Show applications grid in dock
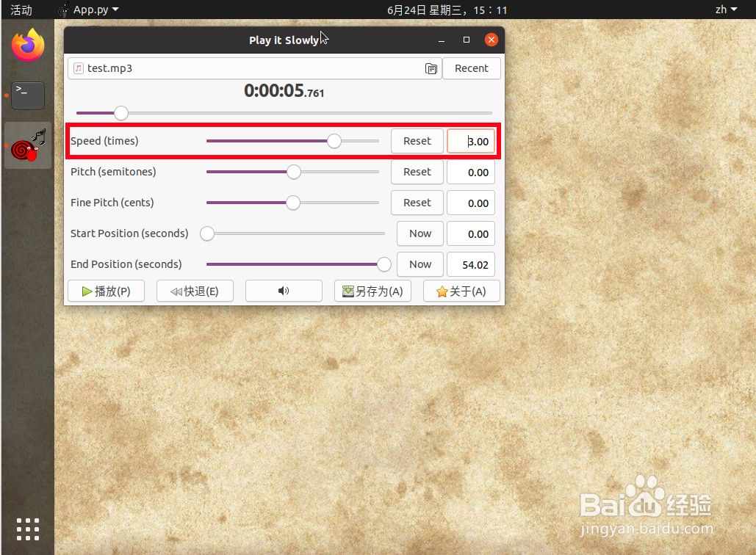This screenshot has width=756, height=555. point(28,529)
